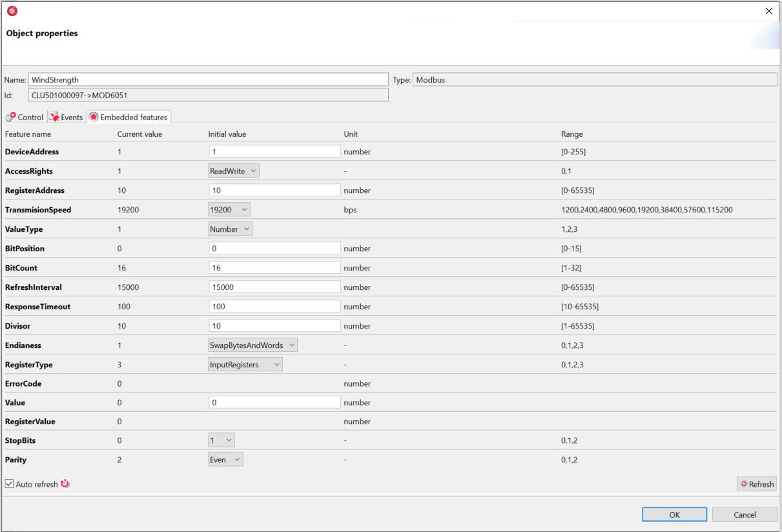Expand the ValueType Number dropdown
Viewport: 782px width, 532px height.
click(x=230, y=229)
